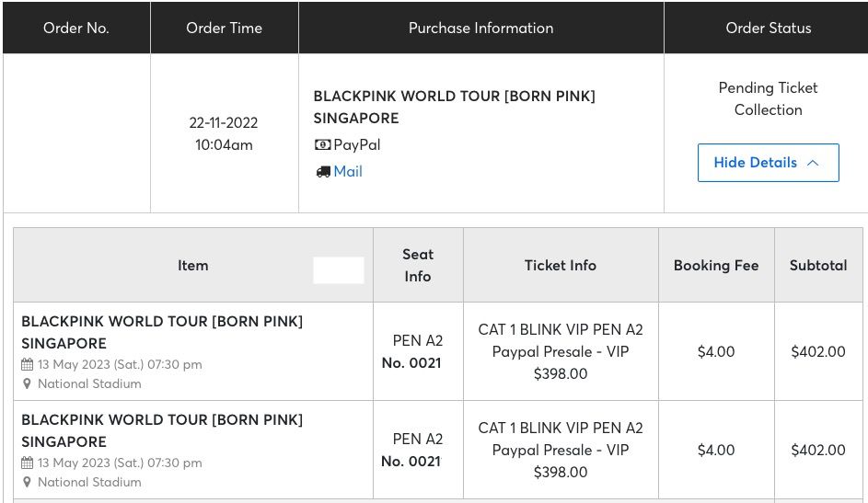Viewport: 868px width, 503px height.
Task: Click the Seat Info column header
Action: (418, 266)
